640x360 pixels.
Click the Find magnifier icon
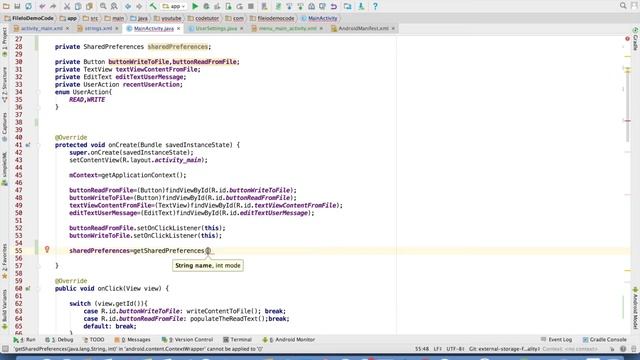(x=103, y=6)
